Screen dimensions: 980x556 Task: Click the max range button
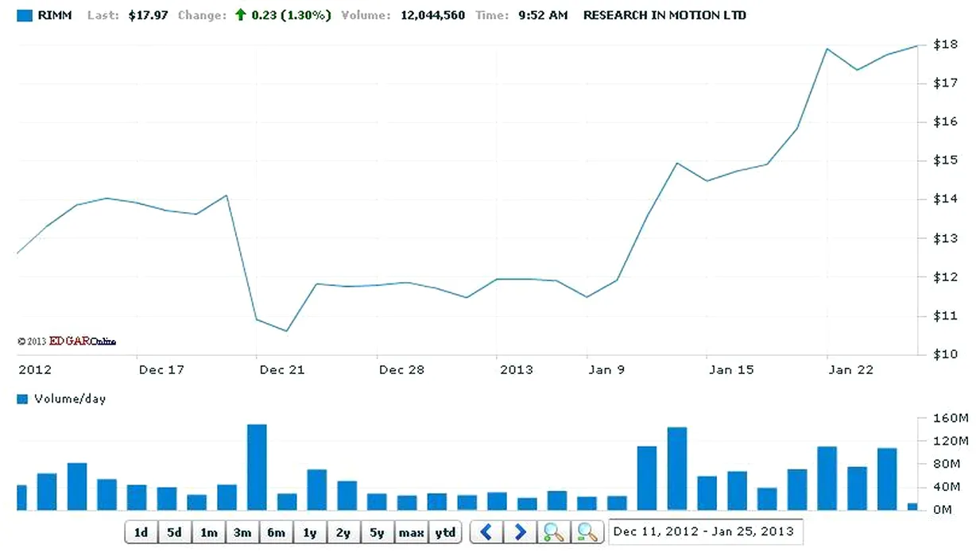click(411, 532)
